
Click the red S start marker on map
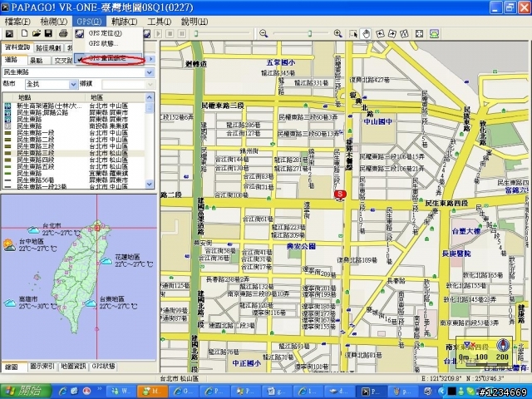(340, 195)
